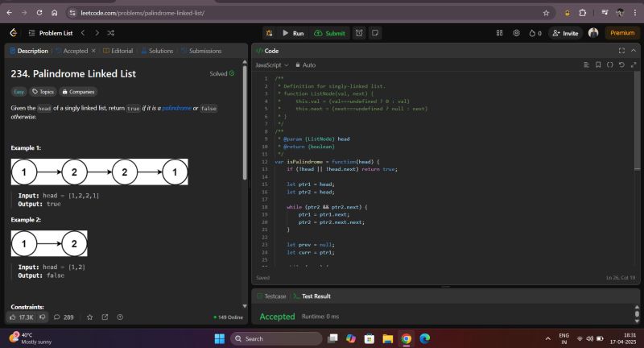The height and width of the screenshot is (348, 644).
Task: Bookmark this page with star icon
Action: 546,13
